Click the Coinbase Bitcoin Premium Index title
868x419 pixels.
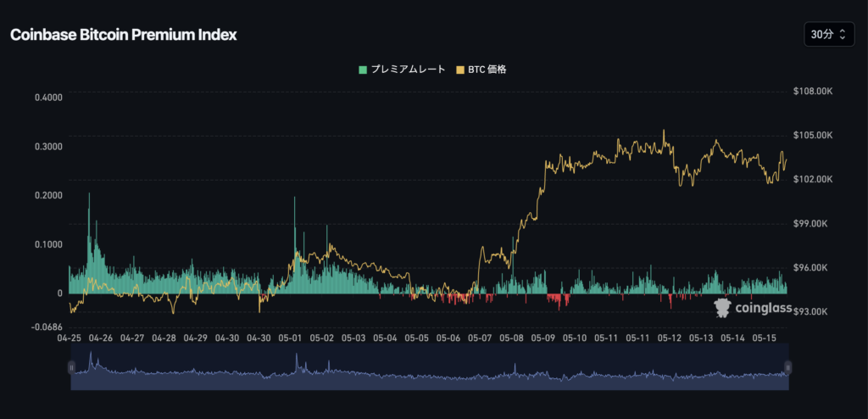click(x=124, y=35)
